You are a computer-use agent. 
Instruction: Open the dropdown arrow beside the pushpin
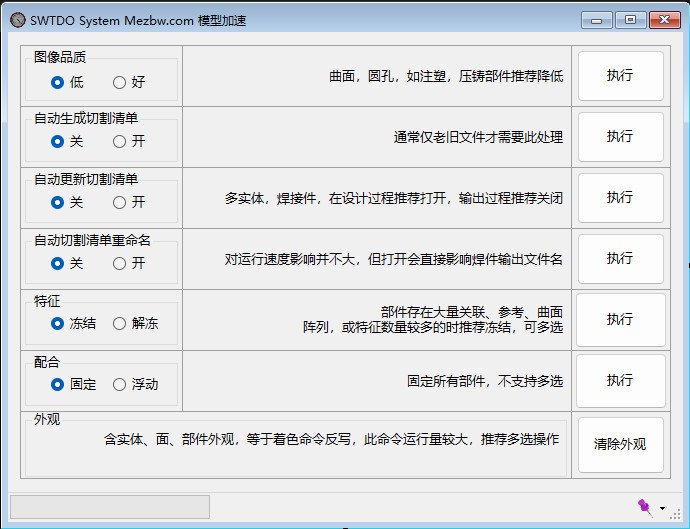pyautogui.click(x=661, y=509)
